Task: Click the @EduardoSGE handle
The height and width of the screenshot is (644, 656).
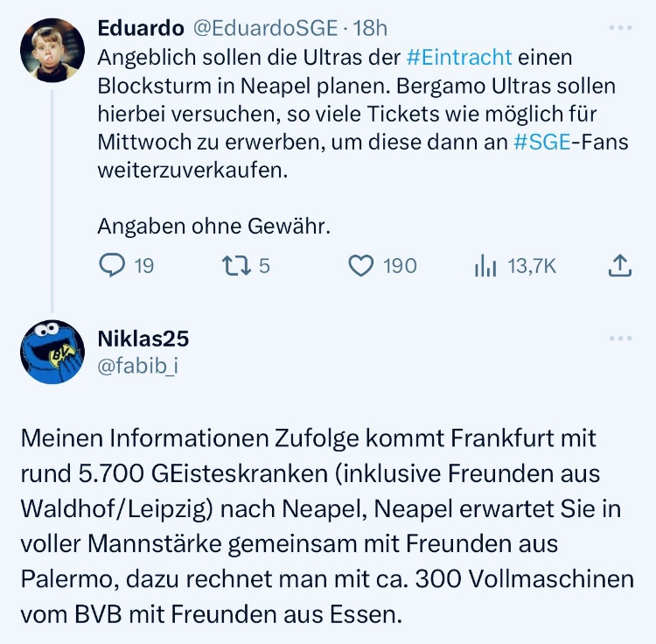Action: pyautogui.click(x=264, y=28)
